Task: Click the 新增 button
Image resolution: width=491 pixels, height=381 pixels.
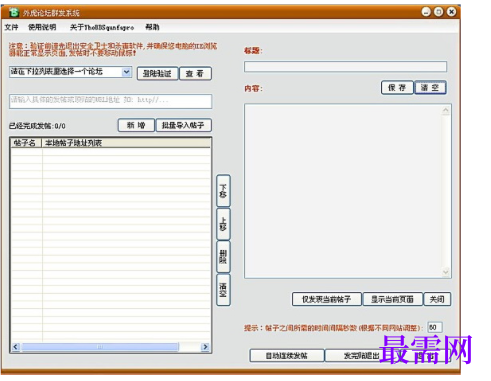Action: [136, 125]
